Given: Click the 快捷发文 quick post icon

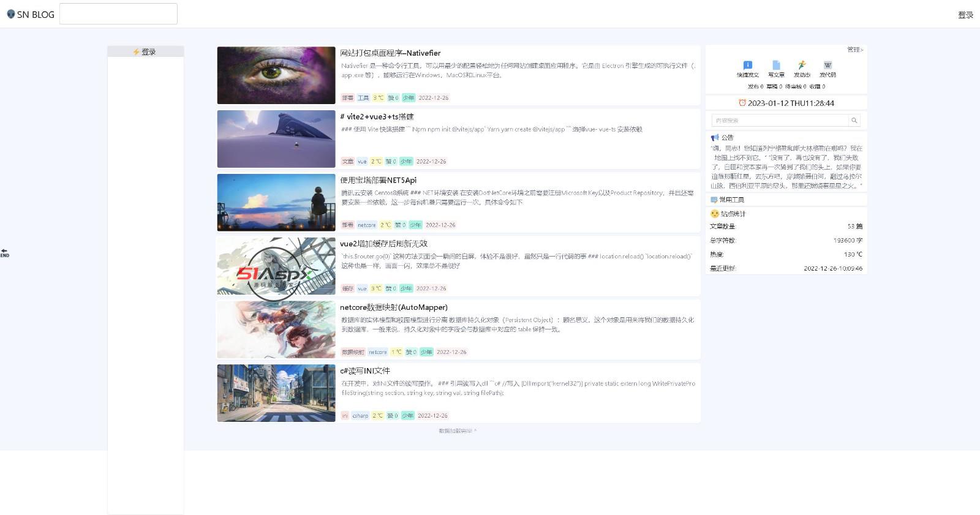Looking at the screenshot, I should pos(747,65).
